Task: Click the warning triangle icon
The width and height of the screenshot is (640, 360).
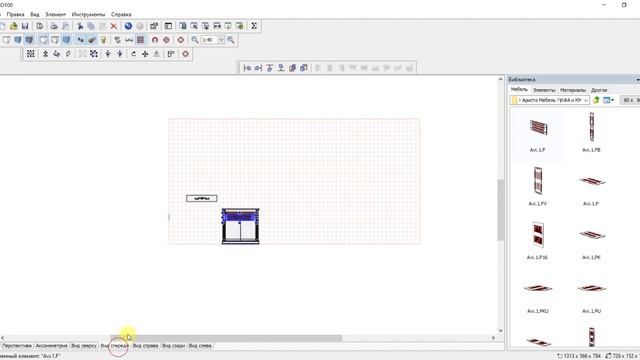Action: click(x=156, y=54)
